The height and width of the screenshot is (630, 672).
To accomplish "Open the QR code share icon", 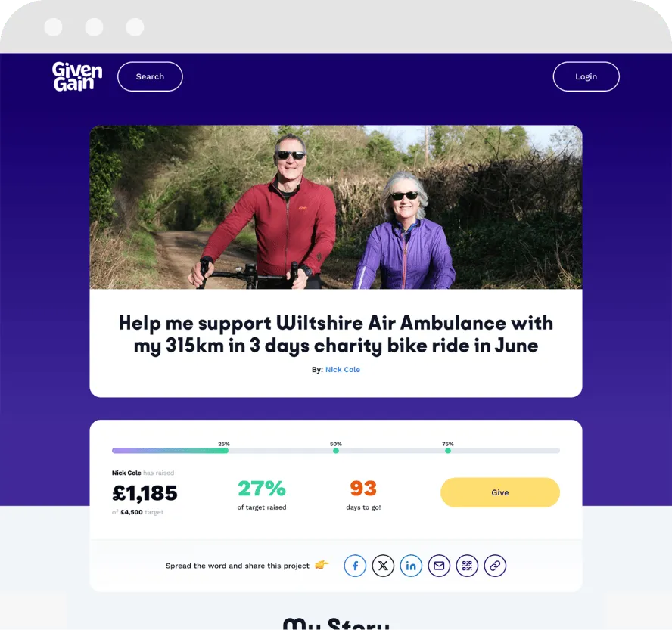I will point(467,566).
